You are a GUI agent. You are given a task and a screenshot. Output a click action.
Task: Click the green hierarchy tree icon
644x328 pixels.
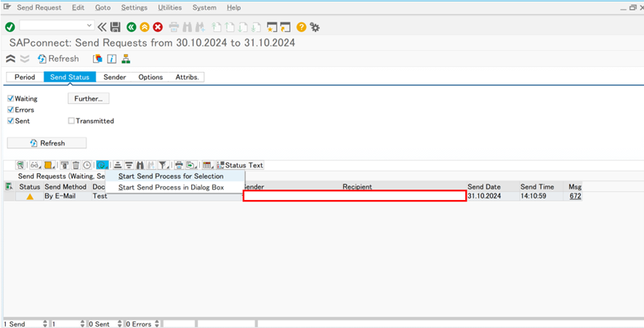[126, 59]
